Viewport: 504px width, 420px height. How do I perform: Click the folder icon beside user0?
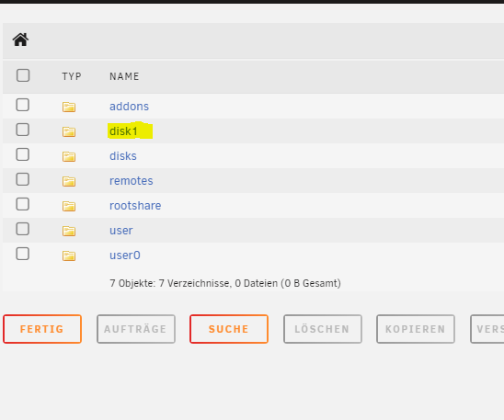coord(69,255)
